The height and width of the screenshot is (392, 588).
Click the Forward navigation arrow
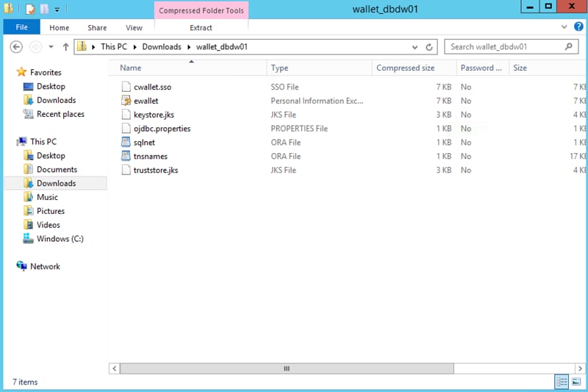35,47
